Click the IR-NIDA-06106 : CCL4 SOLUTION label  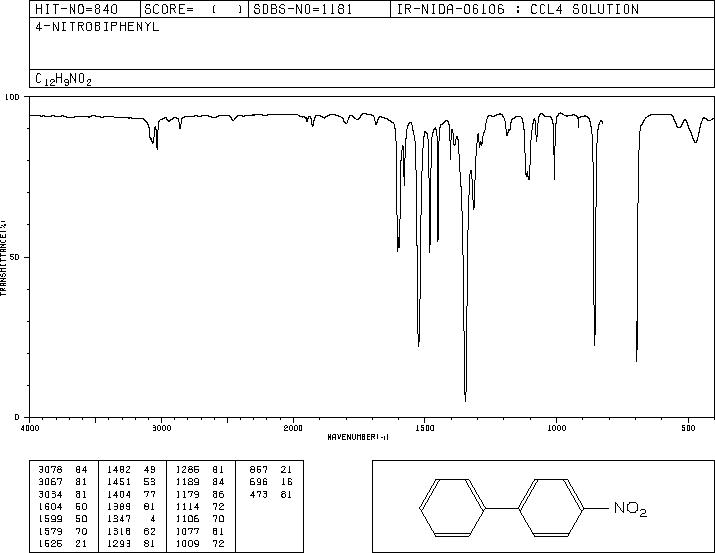(x=518, y=9)
